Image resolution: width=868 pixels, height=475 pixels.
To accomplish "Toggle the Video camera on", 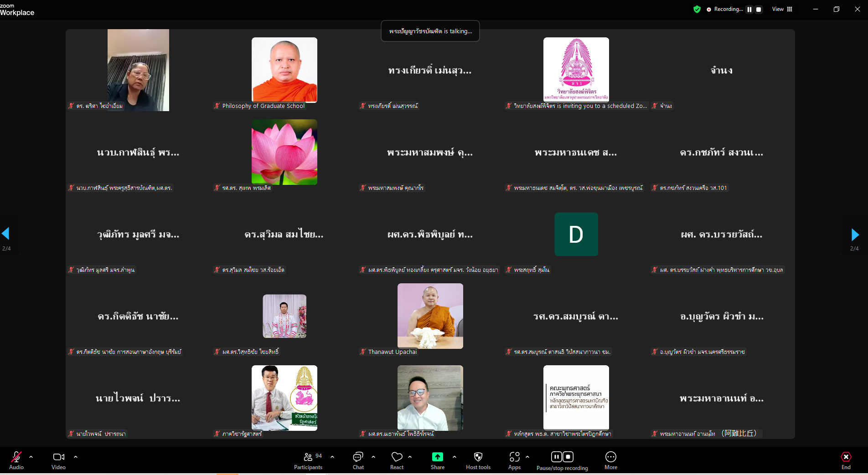I will point(58,457).
